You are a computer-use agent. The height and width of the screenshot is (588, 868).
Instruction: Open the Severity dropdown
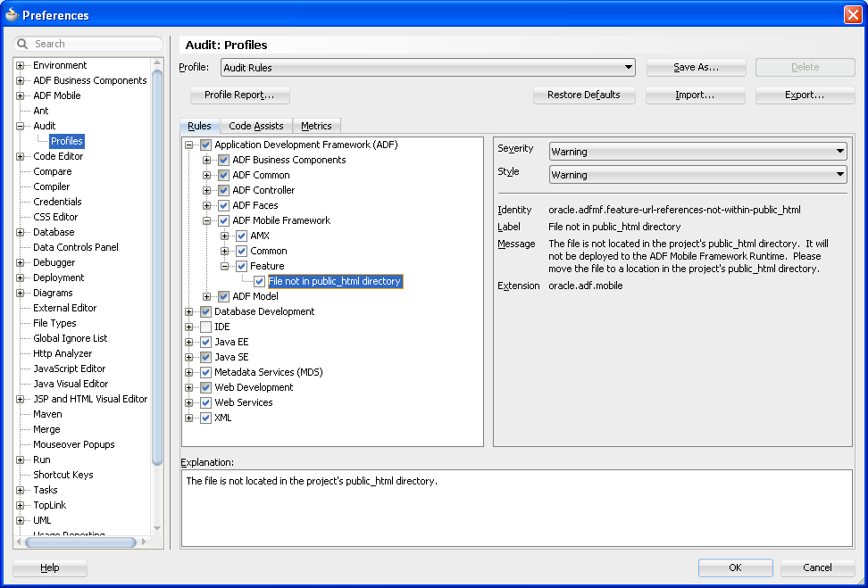pos(698,152)
